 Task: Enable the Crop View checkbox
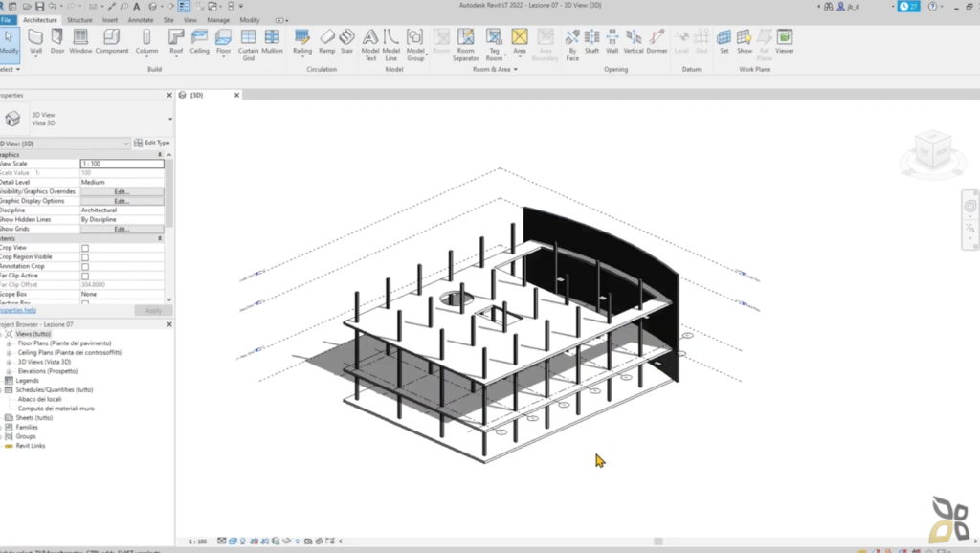coord(85,248)
